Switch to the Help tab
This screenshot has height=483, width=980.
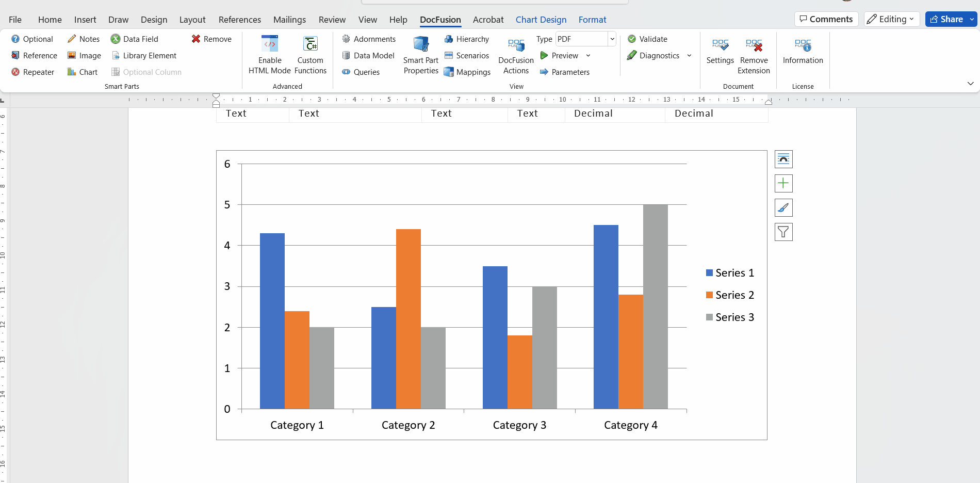tap(398, 20)
